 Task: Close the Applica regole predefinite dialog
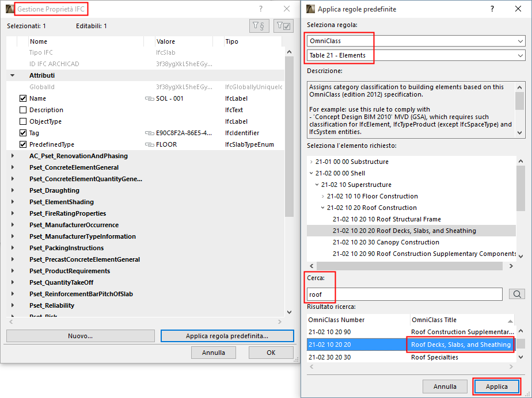518,9
